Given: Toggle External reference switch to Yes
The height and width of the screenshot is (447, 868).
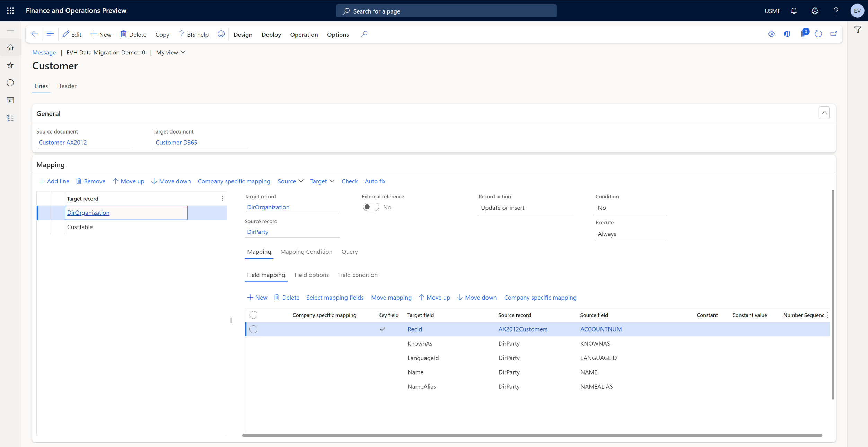Looking at the screenshot, I should 371,207.
